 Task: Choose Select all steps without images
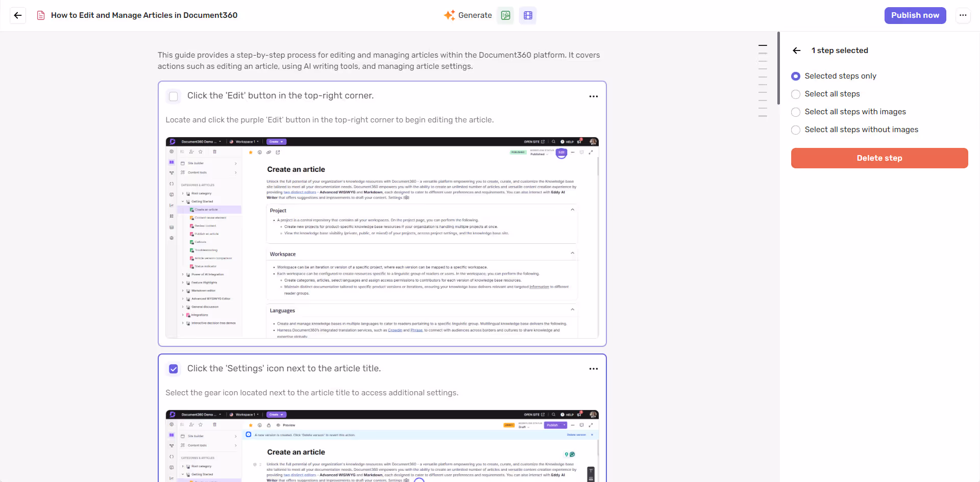pyautogui.click(x=796, y=130)
